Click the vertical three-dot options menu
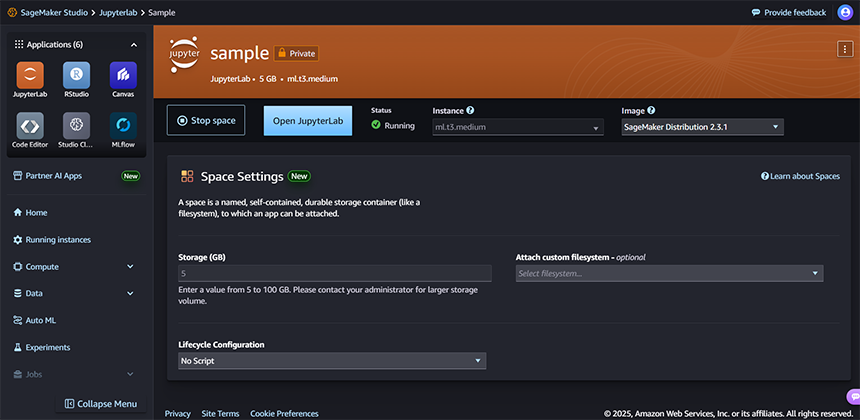The image size is (860, 420). click(x=845, y=49)
